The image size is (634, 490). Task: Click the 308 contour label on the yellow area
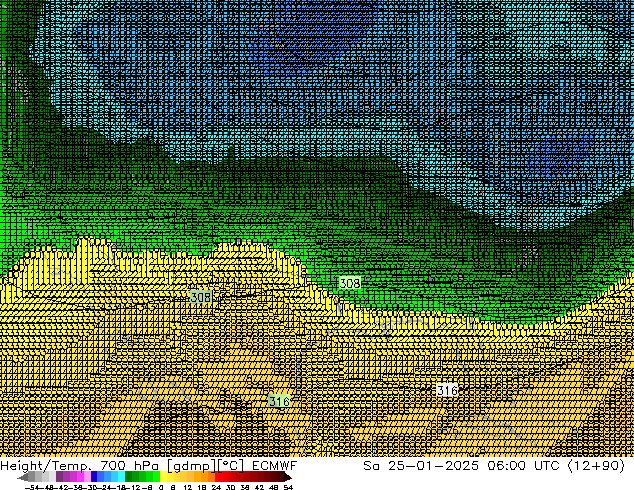click(201, 297)
